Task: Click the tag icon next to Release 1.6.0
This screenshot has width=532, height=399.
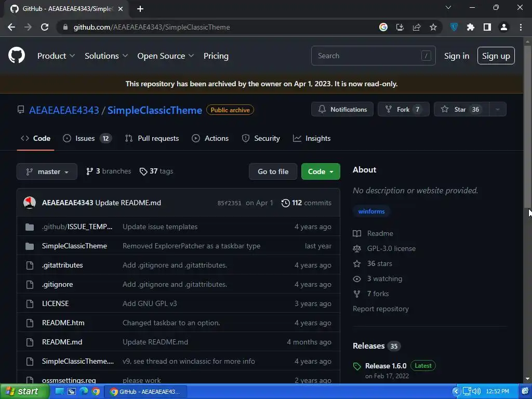Action: (357, 366)
